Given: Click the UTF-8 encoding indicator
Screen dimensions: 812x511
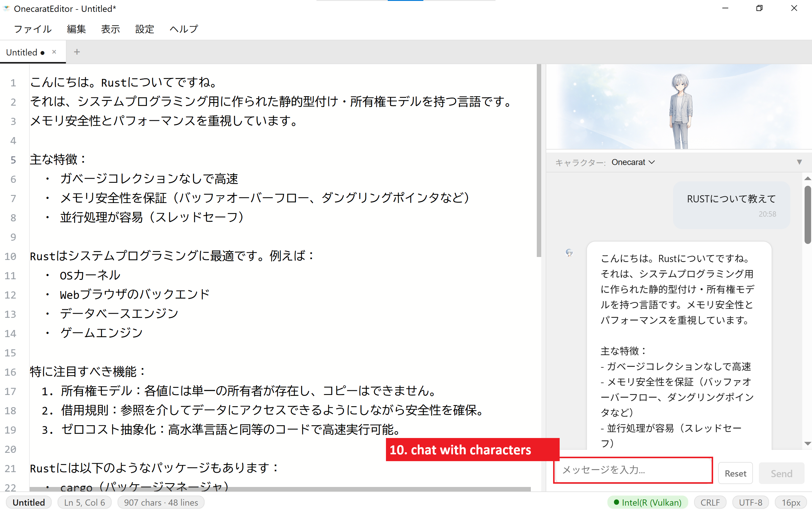Looking at the screenshot, I should pyautogui.click(x=750, y=502).
